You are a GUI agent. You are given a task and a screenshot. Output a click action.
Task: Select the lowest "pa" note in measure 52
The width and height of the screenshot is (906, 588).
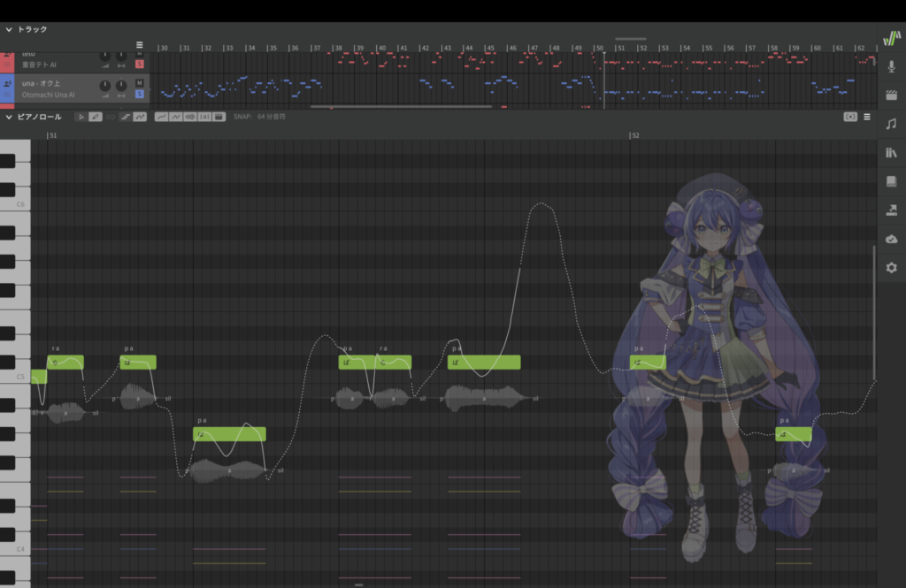[x=794, y=434]
